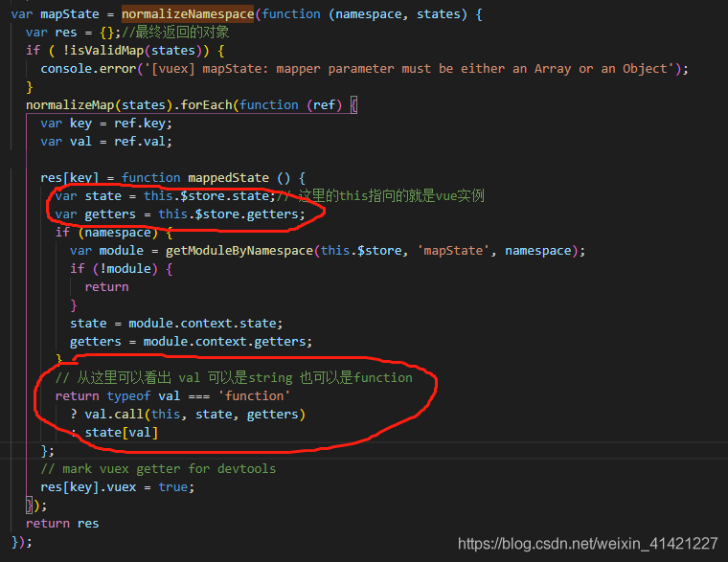Click the comment 'mark vuex getter for devtools'
This screenshot has width=728, height=562.
pyautogui.click(x=158, y=469)
